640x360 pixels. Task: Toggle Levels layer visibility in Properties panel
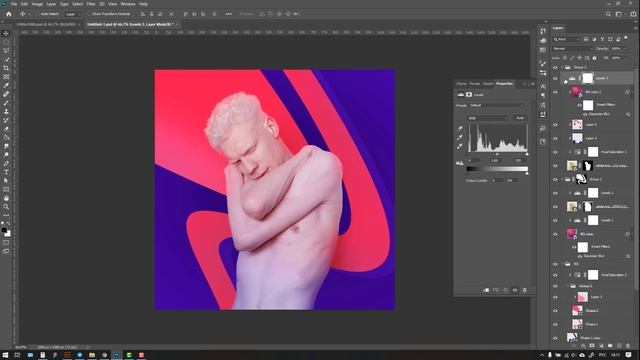click(515, 290)
